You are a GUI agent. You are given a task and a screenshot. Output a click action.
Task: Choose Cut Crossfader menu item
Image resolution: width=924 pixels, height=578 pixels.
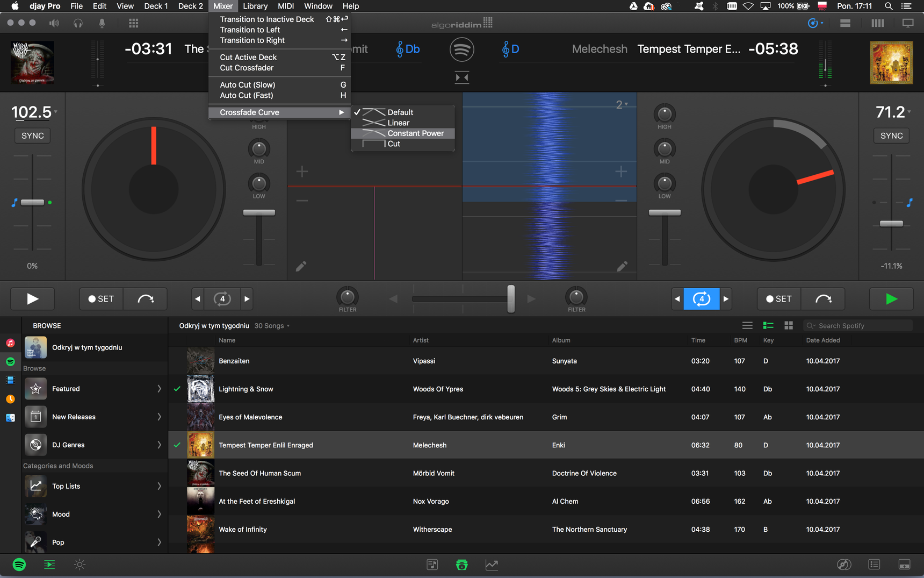pyautogui.click(x=279, y=68)
